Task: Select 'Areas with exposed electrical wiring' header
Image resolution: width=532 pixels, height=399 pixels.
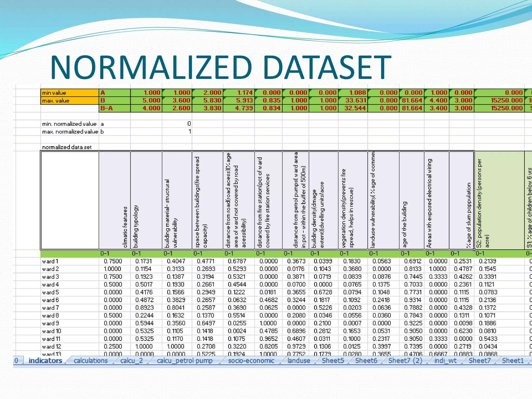Action: click(437, 200)
